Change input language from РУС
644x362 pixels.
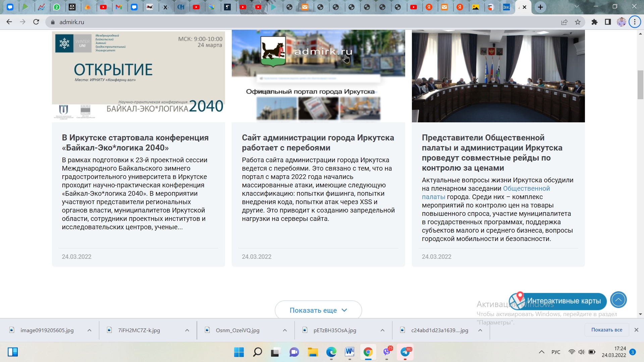[x=556, y=352]
